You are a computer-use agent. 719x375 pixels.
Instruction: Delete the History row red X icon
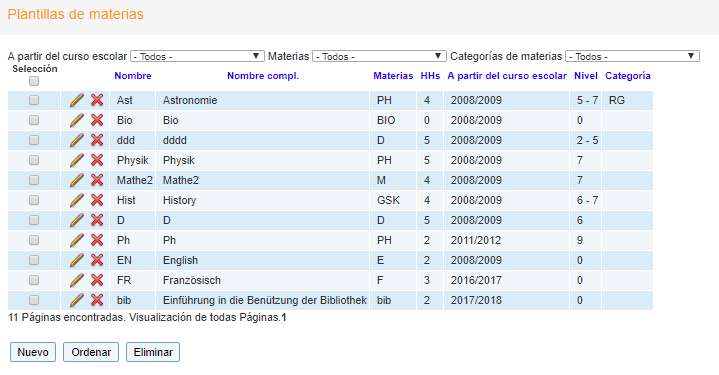click(97, 200)
